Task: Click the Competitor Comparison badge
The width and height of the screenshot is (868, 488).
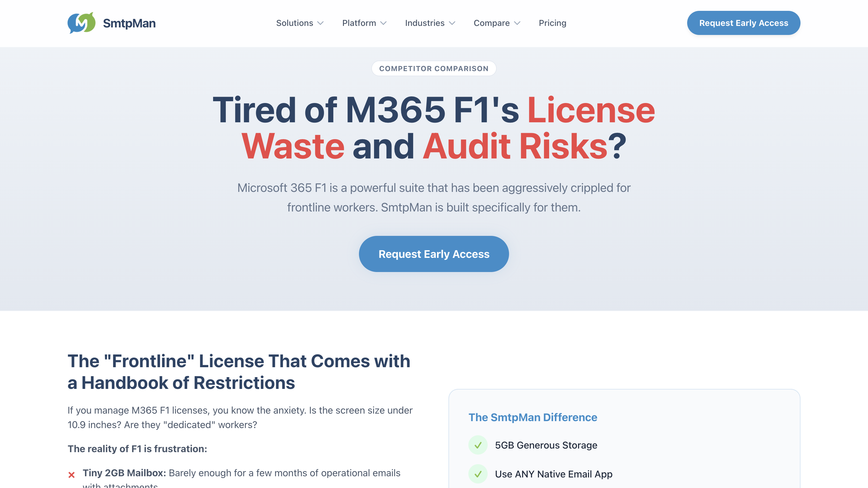Action: 434,68
